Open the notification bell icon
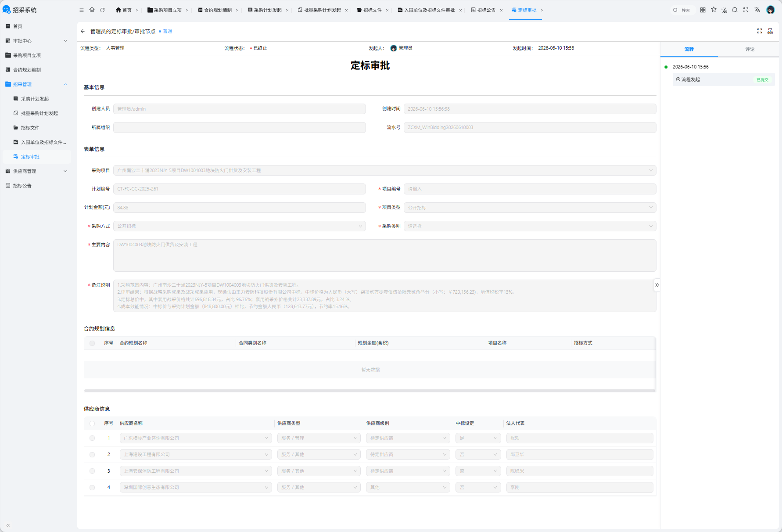 (x=735, y=10)
